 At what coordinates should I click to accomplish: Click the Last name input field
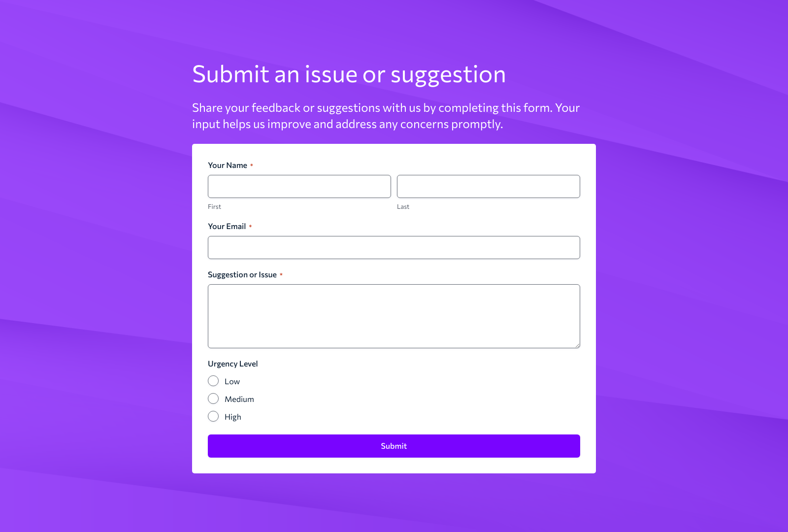click(488, 186)
